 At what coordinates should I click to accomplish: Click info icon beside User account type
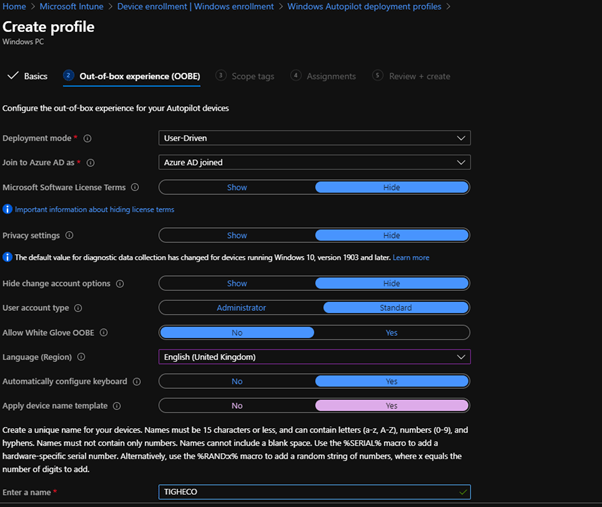point(78,308)
